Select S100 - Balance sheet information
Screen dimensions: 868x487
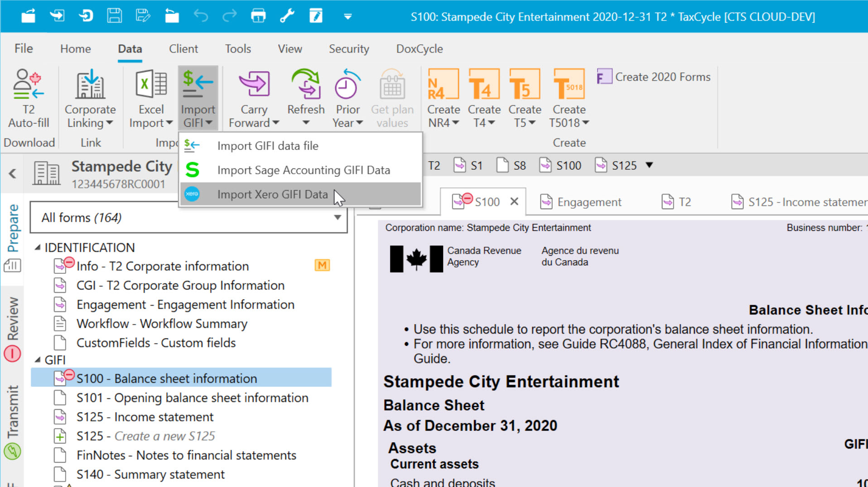pyautogui.click(x=181, y=378)
